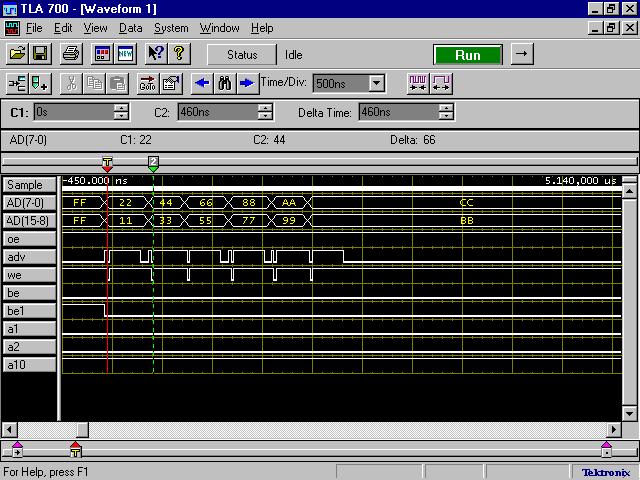Click into the C1 time field

click(73, 111)
